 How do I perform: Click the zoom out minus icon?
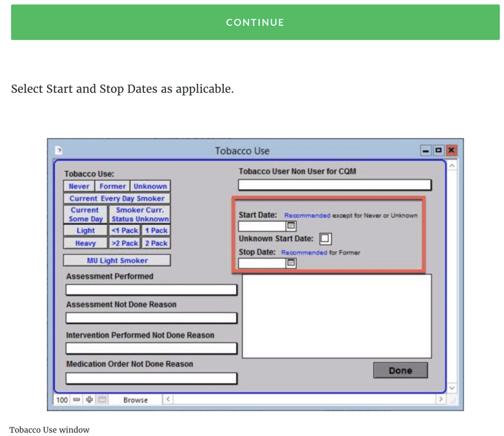(76, 400)
